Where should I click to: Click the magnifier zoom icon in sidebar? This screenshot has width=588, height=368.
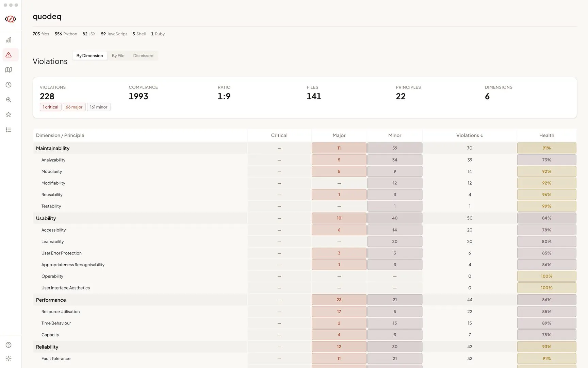tap(9, 100)
